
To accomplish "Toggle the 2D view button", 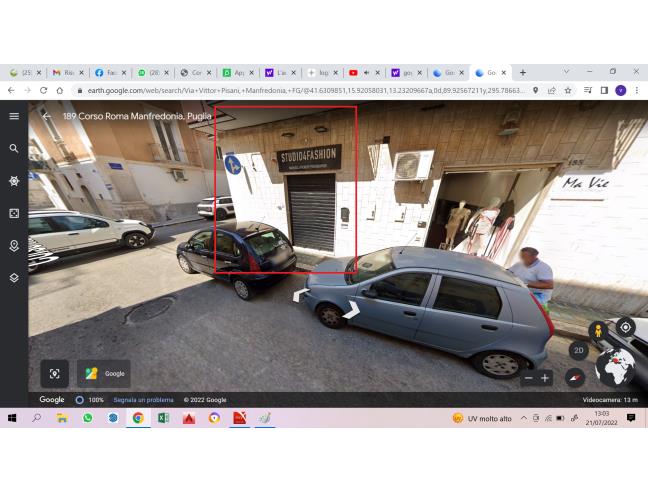I will click(578, 350).
